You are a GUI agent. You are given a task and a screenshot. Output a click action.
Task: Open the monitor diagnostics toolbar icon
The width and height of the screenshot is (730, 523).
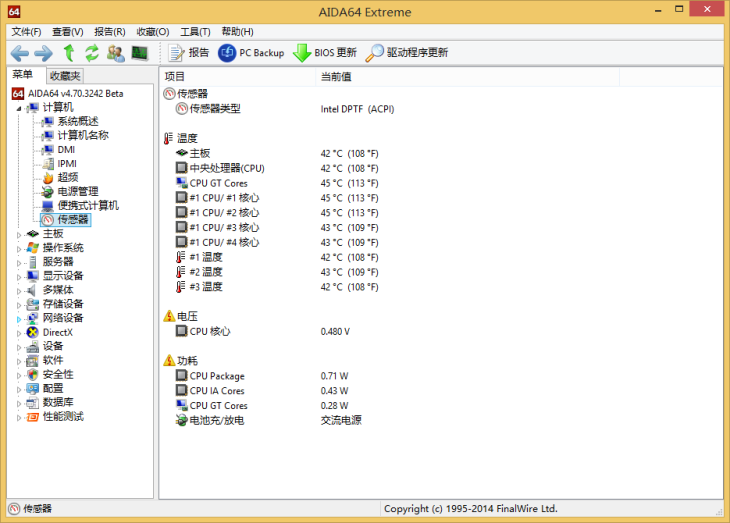click(x=140, y=53)
